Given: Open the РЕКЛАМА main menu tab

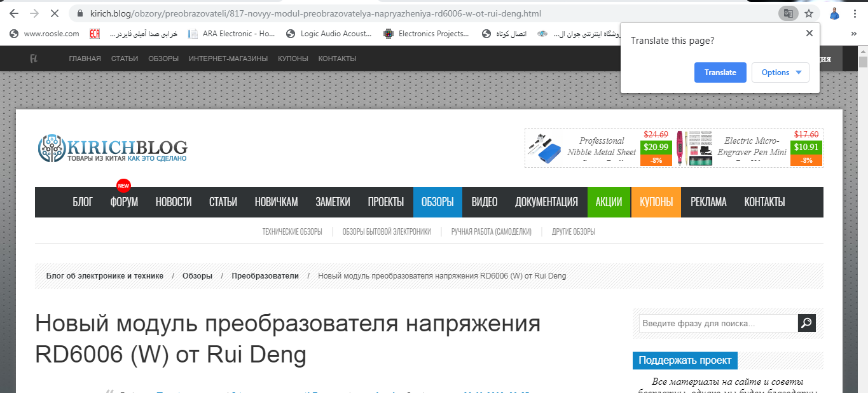Looking at the screenshot, I should coord(708,202).
